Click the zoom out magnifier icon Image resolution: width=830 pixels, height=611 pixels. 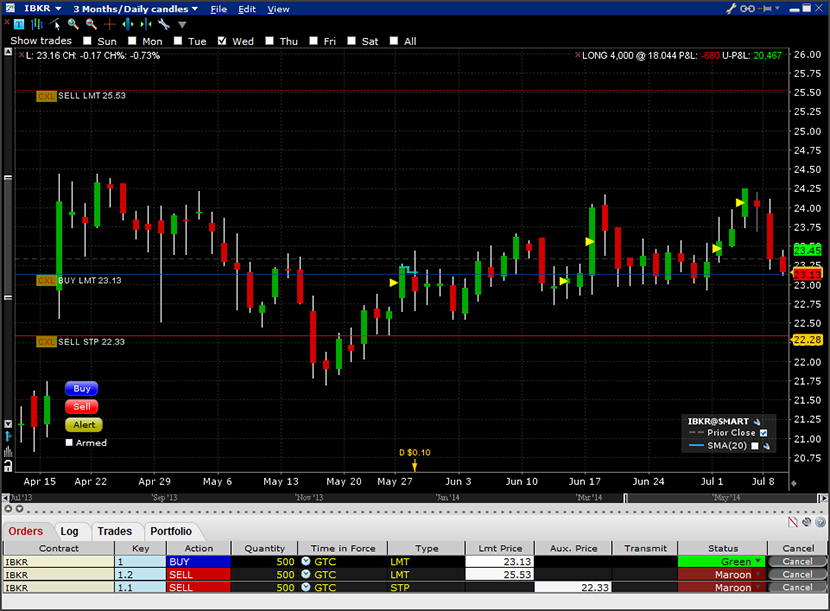click(91, 24)
